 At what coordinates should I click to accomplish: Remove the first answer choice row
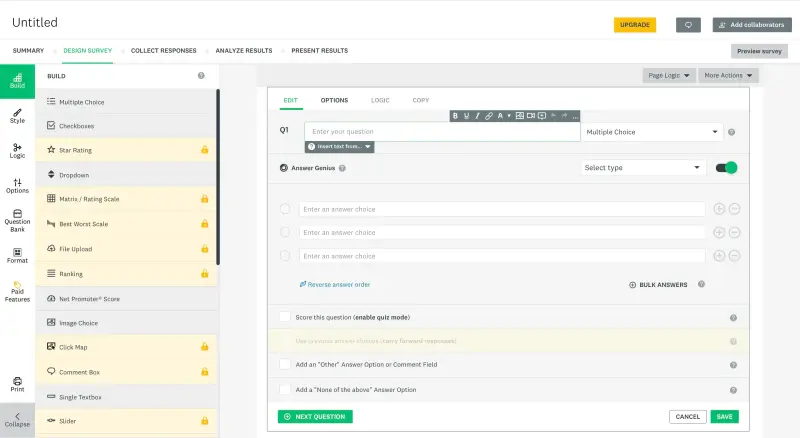coord(734,209)
